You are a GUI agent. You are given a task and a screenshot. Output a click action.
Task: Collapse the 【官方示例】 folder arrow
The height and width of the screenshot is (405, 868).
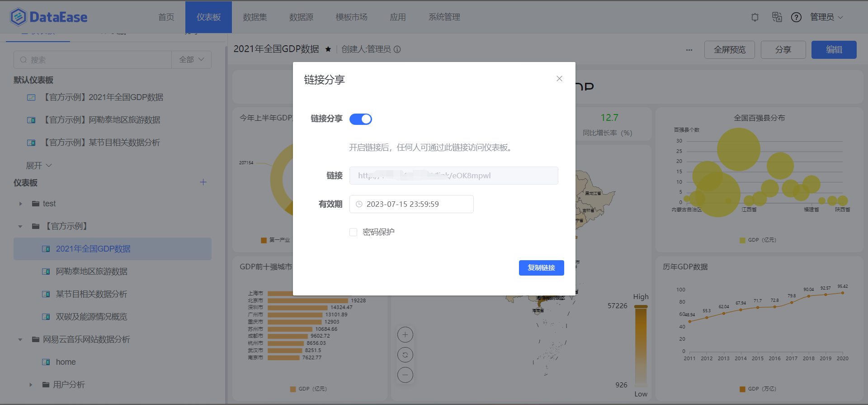[x=20, y=226]
